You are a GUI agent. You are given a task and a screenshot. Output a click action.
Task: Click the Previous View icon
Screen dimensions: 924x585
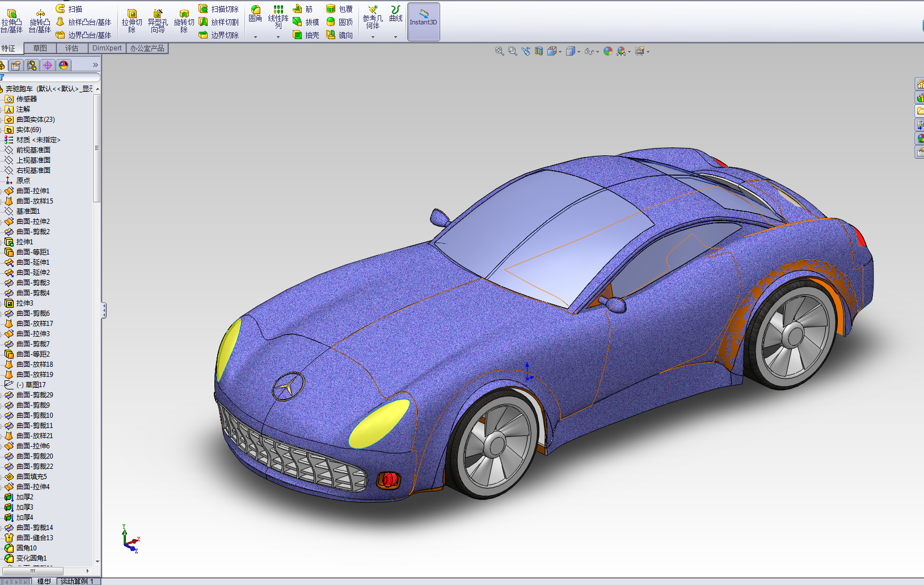click(526, 51)
